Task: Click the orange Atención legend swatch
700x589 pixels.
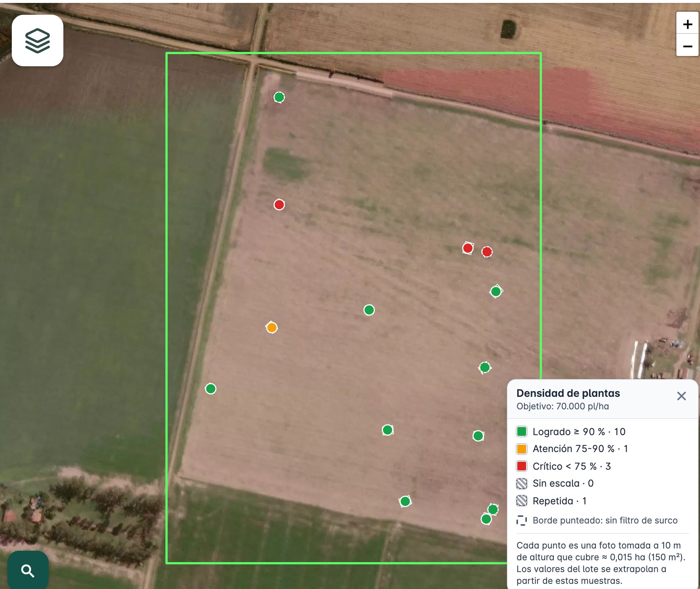Action: point(522,449)
